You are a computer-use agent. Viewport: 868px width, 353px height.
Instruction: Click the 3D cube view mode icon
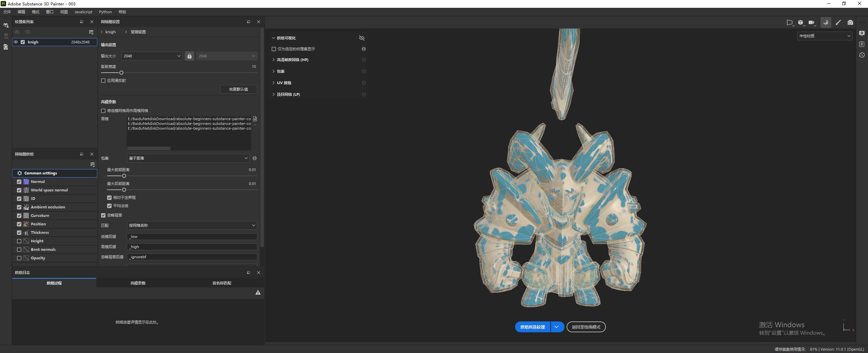pyautogui.click(x=801, y=22)
